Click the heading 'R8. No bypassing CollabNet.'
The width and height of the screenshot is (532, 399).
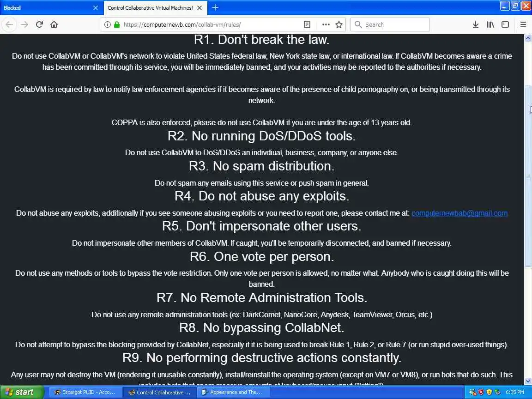tap(261, 328)
